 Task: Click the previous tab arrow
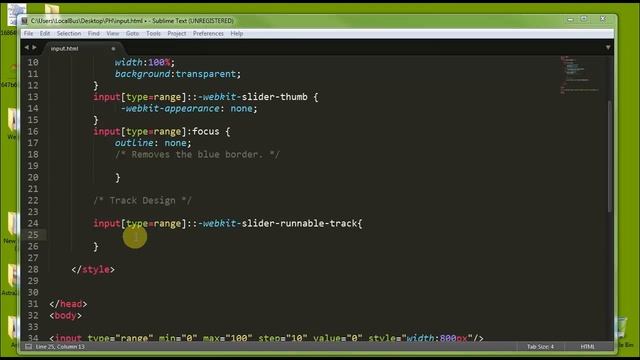click(27, 48)
